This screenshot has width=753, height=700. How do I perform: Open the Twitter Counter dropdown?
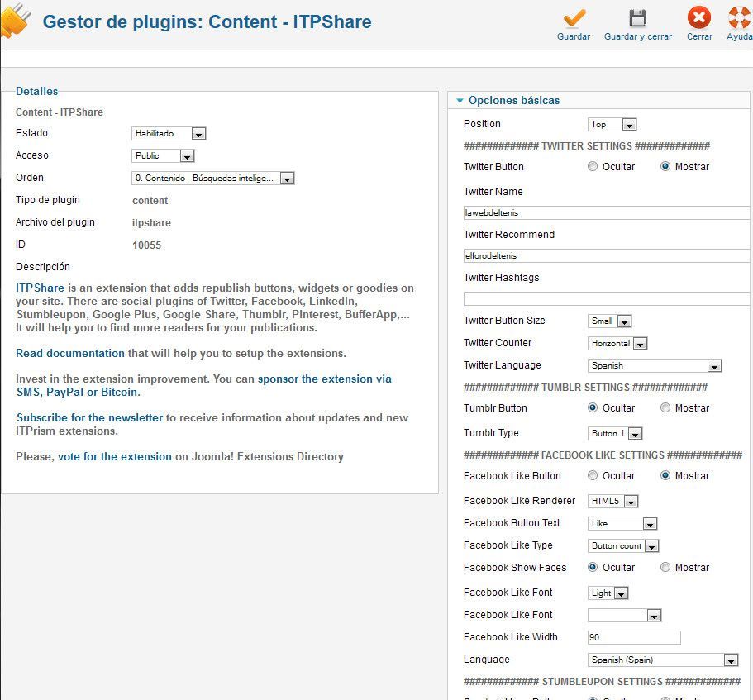pos(617,343)
